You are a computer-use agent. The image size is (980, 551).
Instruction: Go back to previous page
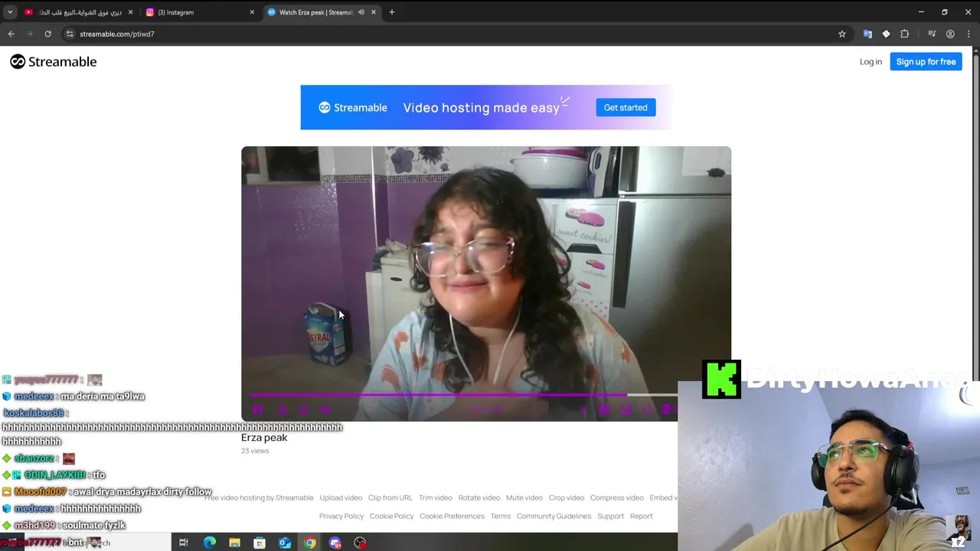[x=11, y=34]
